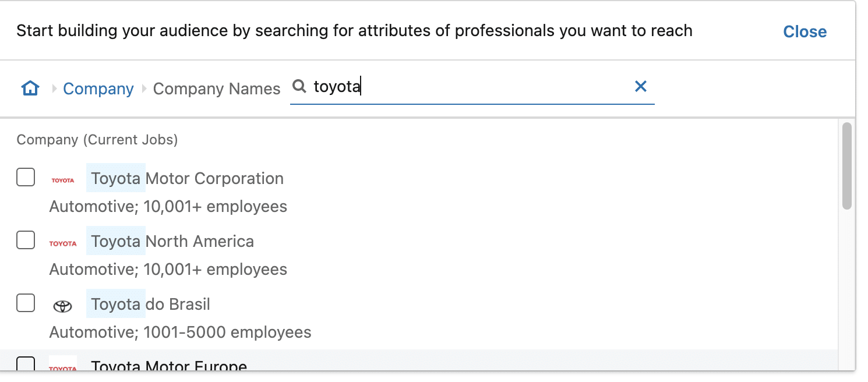Image resolution: width=868 pixels, height=382 pixels.
Task: Click the magnifier search icon
Action: (x=299, y=87)
